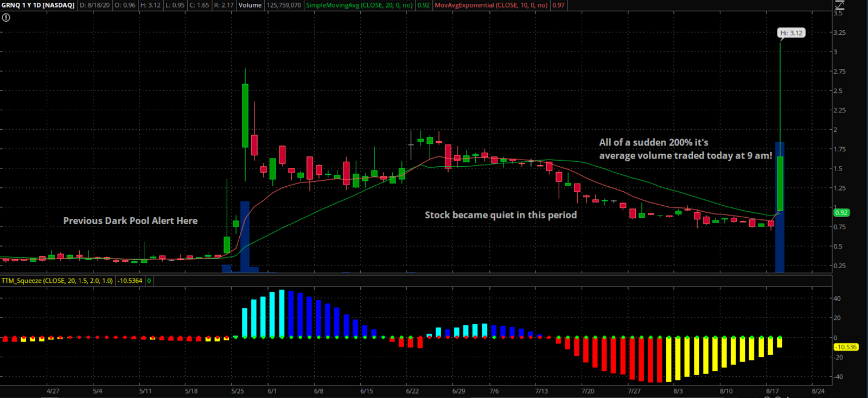Select the Volume study label
868x398 pixels.
coord(250,5)
